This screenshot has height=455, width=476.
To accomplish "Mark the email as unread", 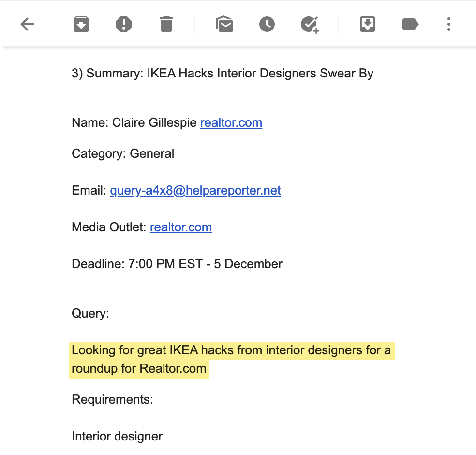I will click(x=224, y=24).
